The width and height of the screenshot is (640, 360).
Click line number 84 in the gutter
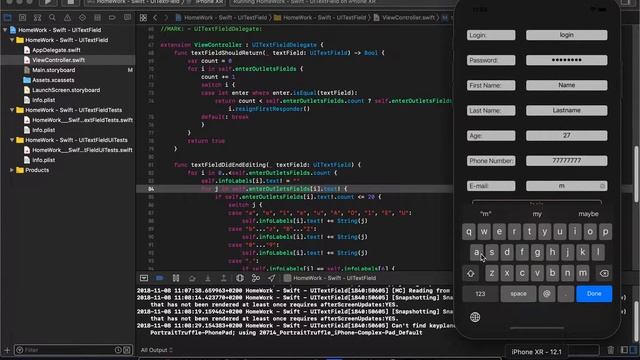[x=151, y=189]
